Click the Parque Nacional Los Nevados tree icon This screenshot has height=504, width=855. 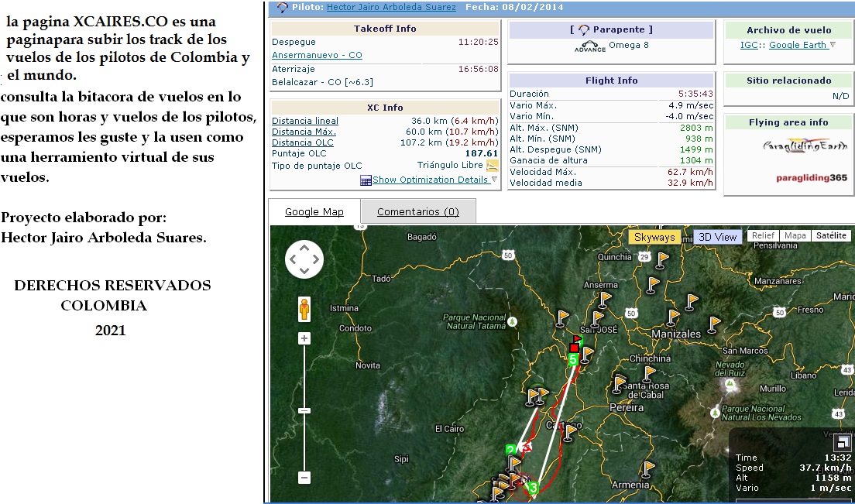(715, 413)
